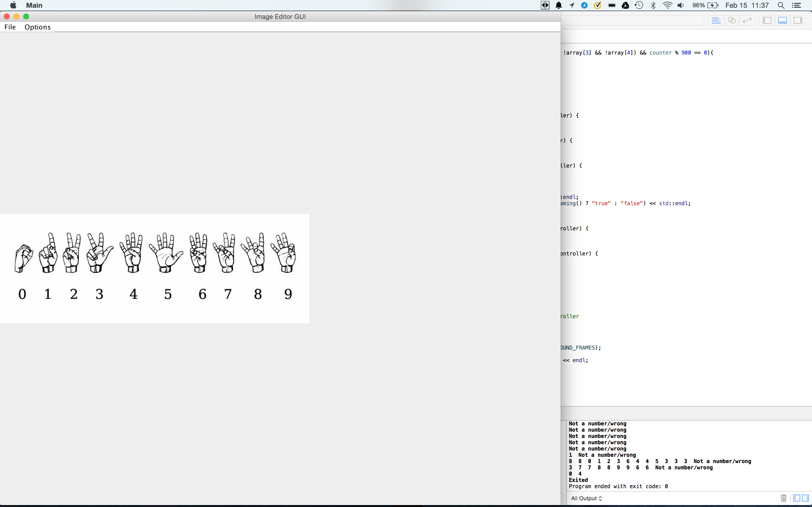Hide the console's variables view pane
The image size is (812, 507).
coord(797,498)
